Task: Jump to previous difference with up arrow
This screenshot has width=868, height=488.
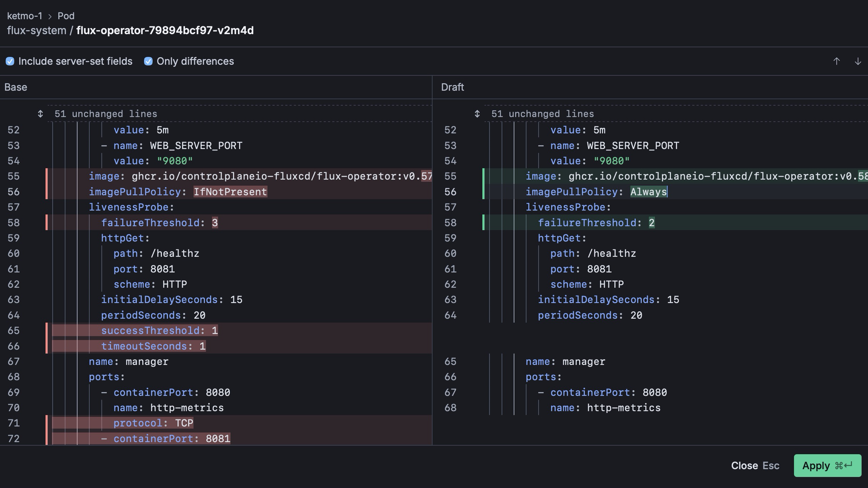Action: (837, 61)
